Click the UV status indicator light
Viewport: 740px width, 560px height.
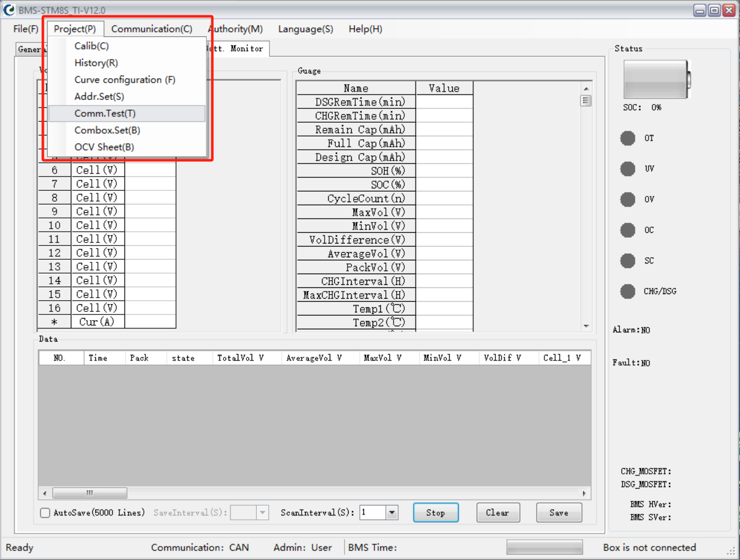[627, 169]
